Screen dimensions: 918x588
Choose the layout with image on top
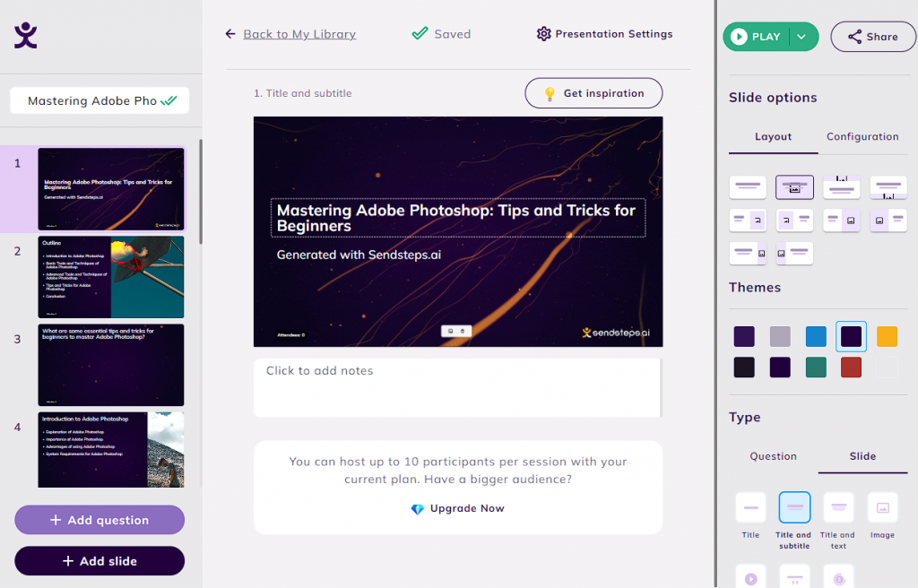841,186
